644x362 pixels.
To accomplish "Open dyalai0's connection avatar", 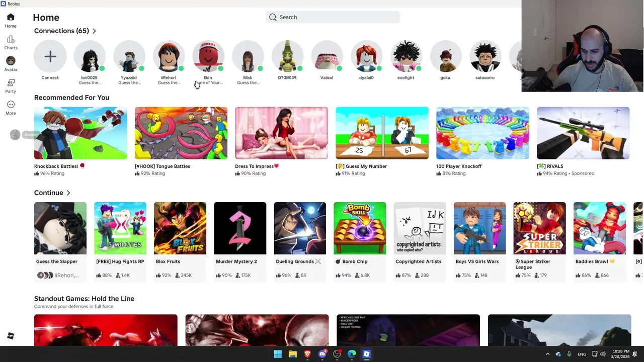I will click(366, 57).
